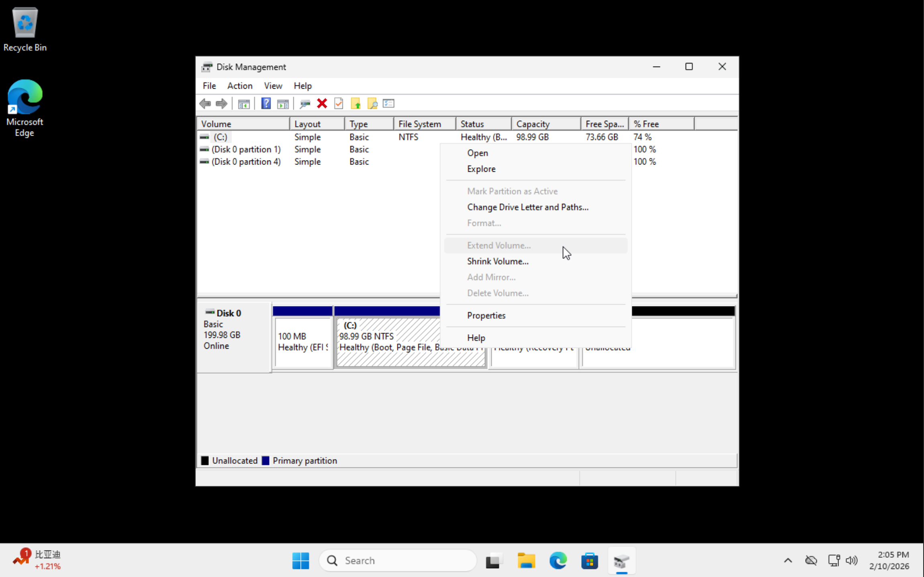Select Change Drive Letter and Paths

(x=527, y=207)
